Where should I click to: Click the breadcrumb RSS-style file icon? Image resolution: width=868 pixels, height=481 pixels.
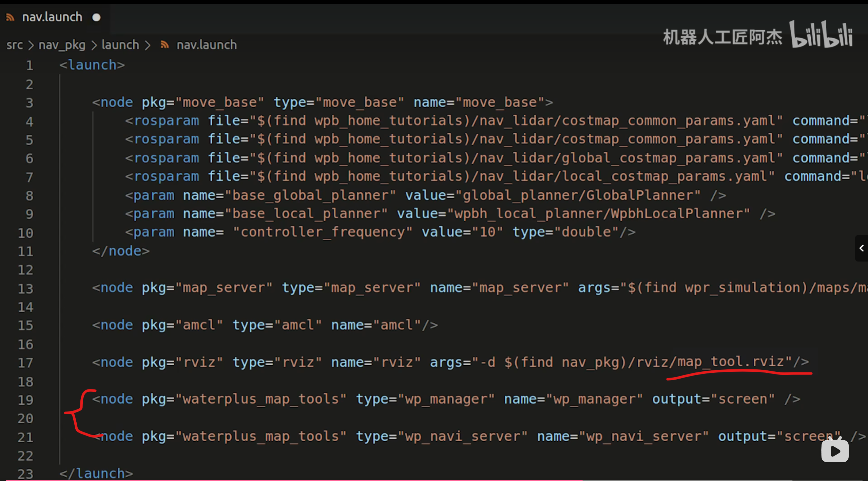point(165,45)
